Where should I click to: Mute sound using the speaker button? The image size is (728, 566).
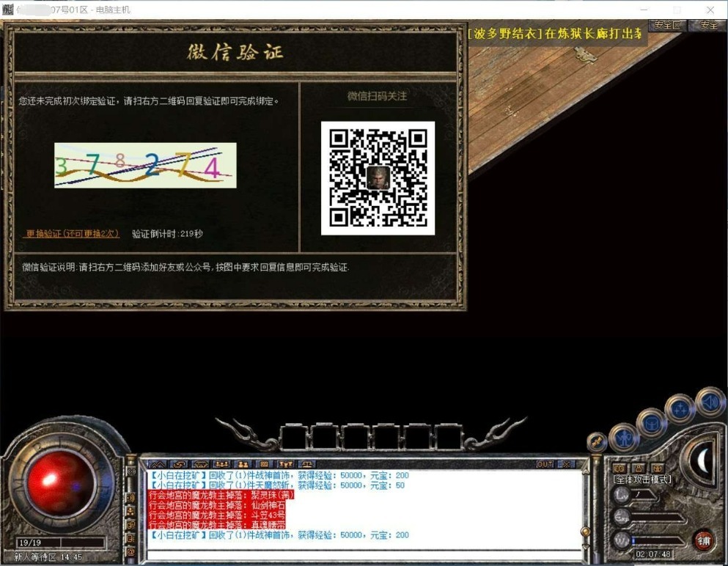(x=708, y=401)
